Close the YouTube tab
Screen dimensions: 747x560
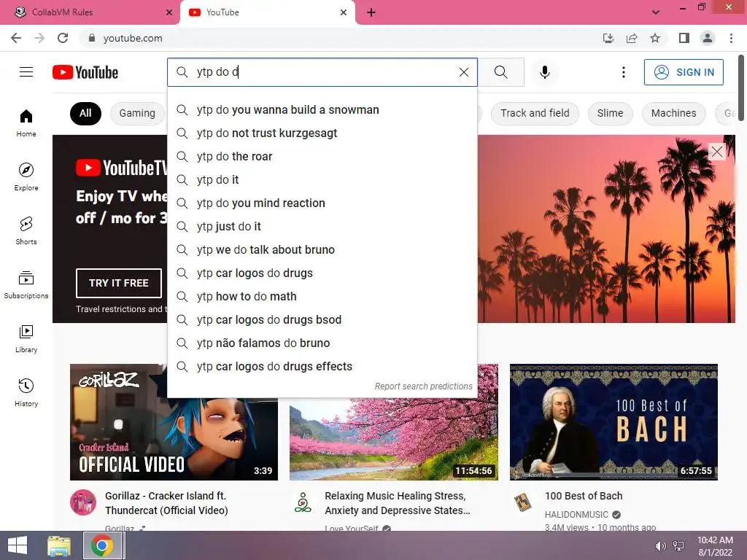[344, 12]
